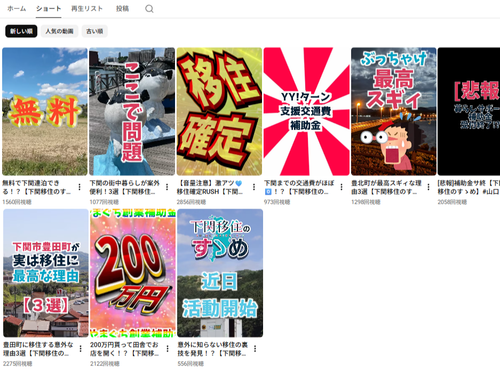Open title link [悲報]補助金サ終
The width and height of the screenshot is (500, 375).
point(469,187)
